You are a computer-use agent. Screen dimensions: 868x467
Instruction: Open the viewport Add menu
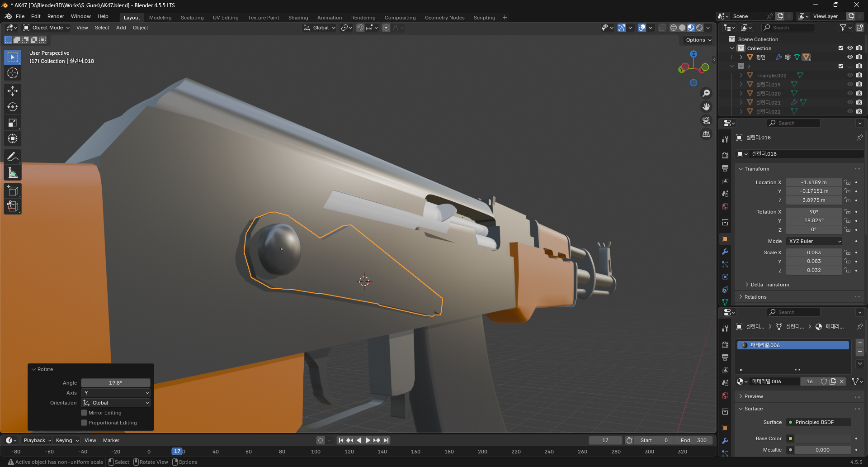click(x=121, y=28)
